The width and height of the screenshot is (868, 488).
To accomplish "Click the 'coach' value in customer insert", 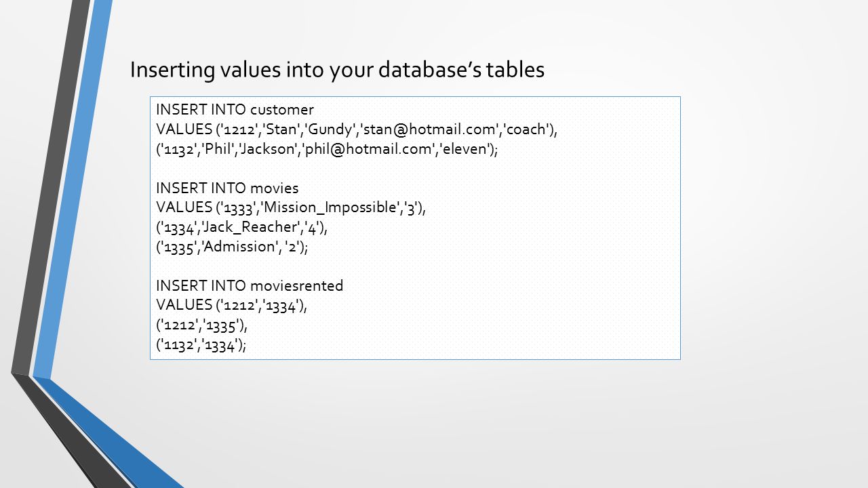I will pos(526,129).
